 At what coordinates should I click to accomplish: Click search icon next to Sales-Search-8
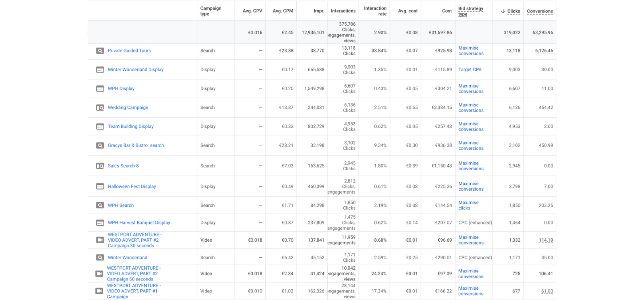coord(100,166)
